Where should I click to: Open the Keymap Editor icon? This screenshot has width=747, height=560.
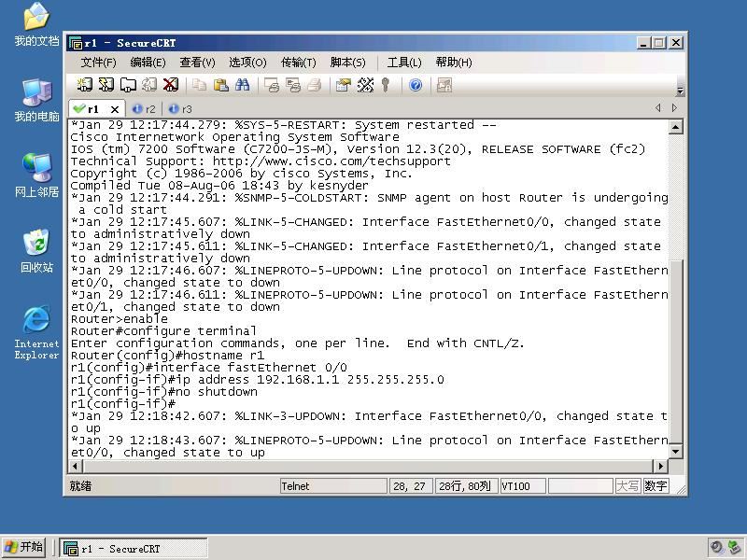click(365, 85)
